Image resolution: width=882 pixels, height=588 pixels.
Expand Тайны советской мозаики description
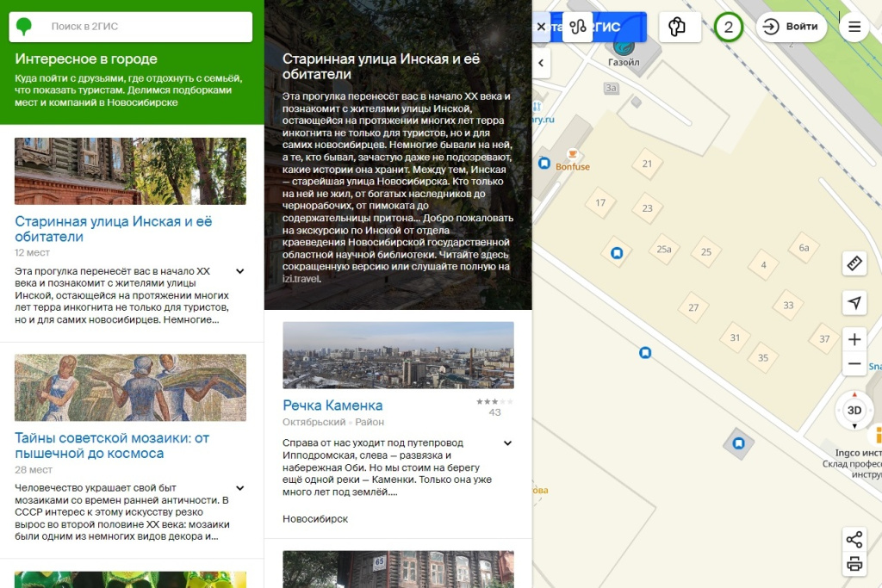[x=239, y=488]
